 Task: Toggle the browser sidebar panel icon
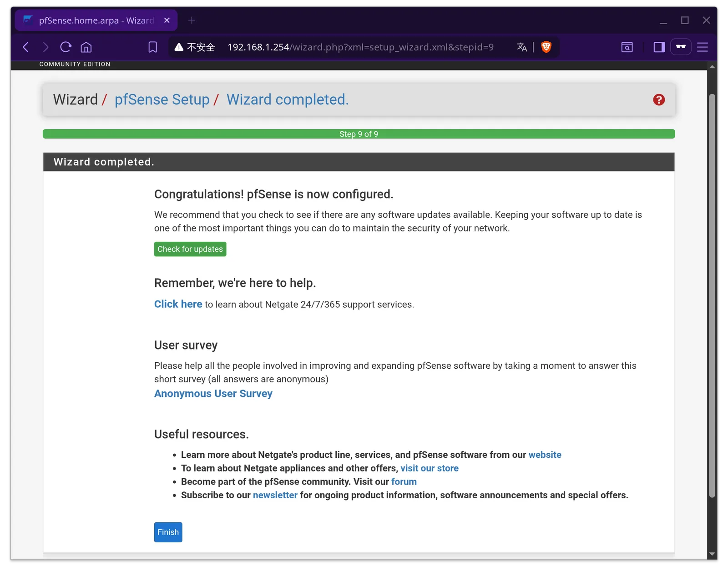point(659,47)
